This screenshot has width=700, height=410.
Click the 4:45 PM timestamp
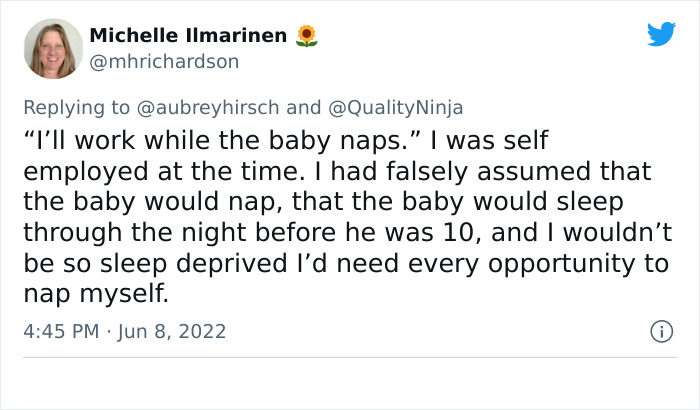point(60,331)
